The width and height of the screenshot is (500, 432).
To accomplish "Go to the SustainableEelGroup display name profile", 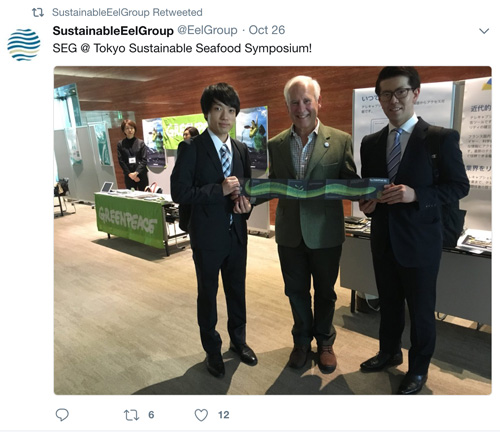I will 113,31.
